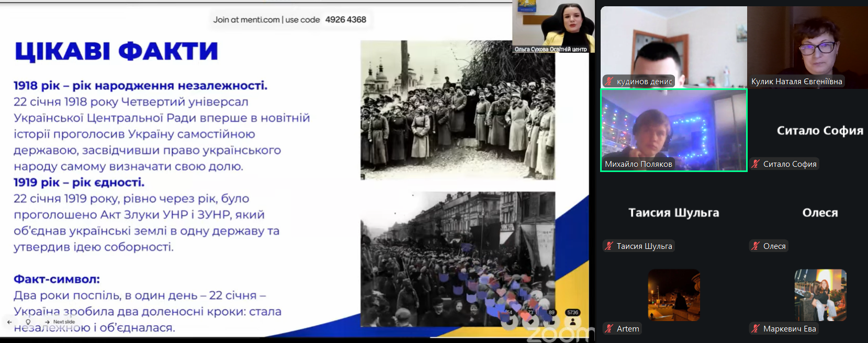Screen dimensions: 868x343
Task: Click the menti.com join code text
Action: click(x=289, y=20)
